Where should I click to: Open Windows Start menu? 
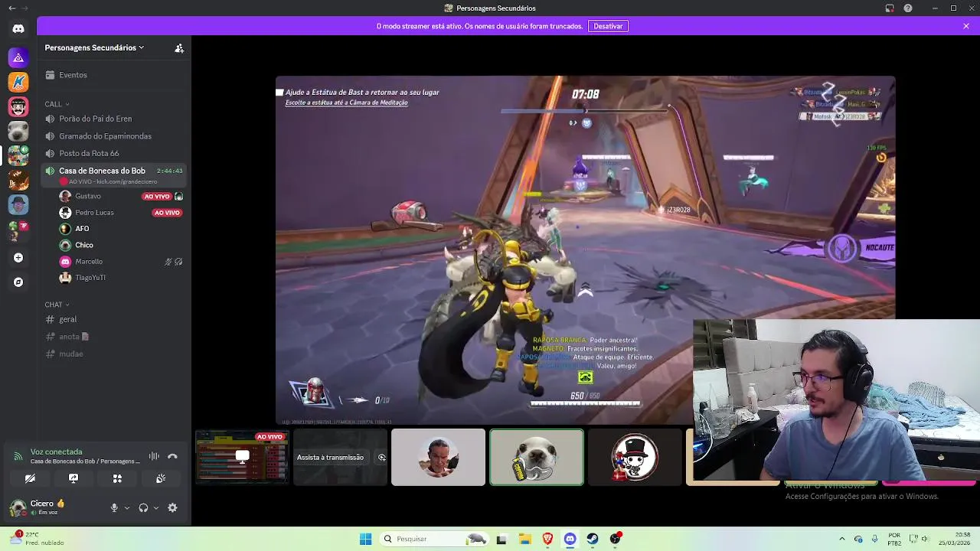pos(365,539)
